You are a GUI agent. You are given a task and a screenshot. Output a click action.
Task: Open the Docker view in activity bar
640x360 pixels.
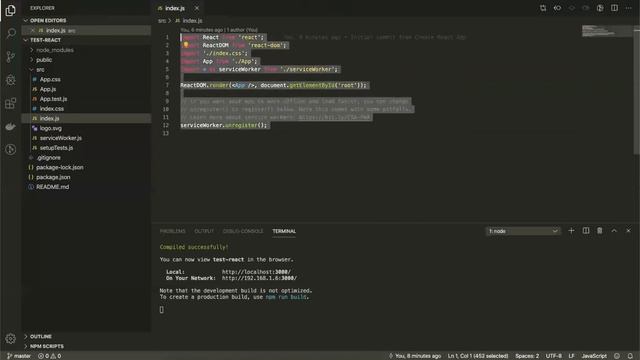[x=11, y=126]
